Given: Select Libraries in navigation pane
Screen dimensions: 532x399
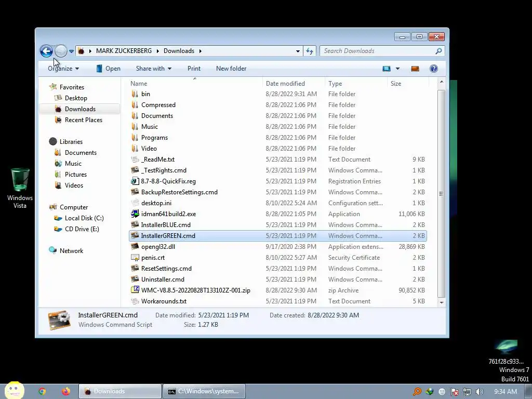Looking at the screenshot, I should (71, 142).
